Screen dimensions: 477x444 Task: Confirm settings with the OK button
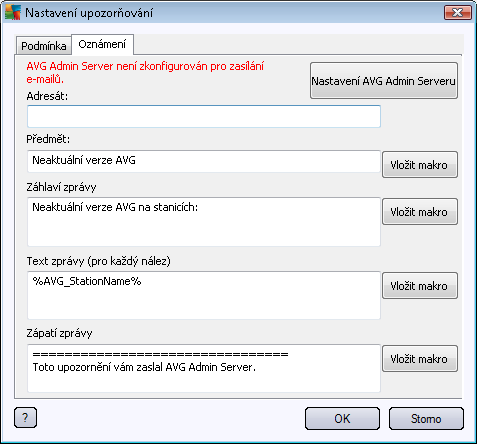(342, 418)
